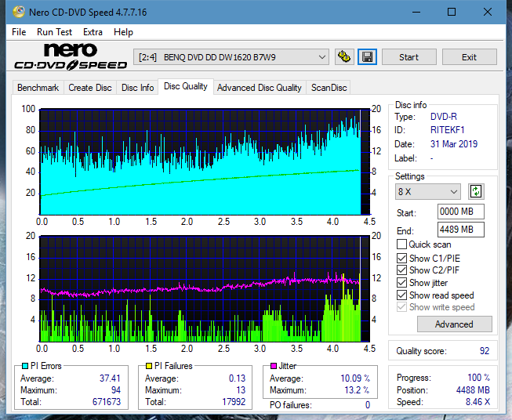
Task: Click the Position 4488 MB value
Action: point(473,390)
